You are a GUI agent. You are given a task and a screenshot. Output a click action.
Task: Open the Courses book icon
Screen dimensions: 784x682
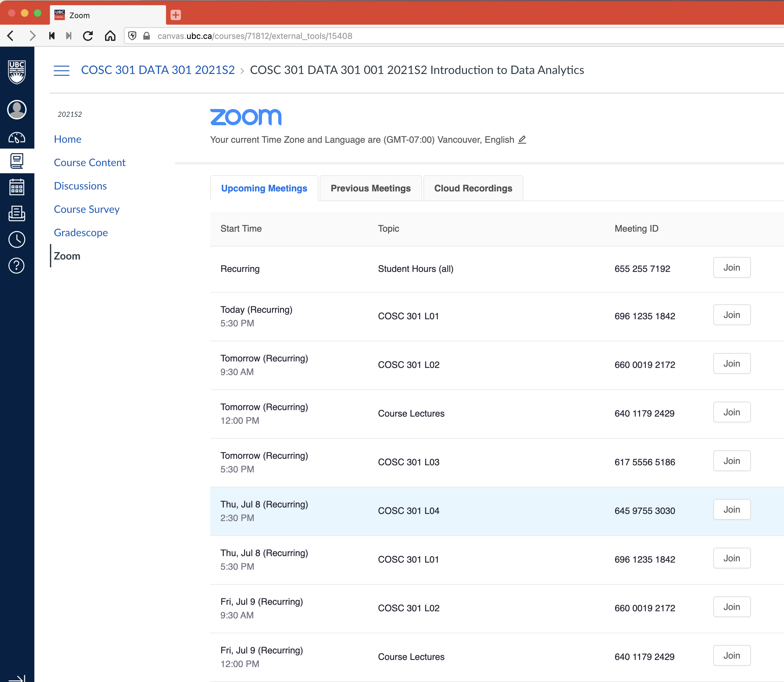coord(17,161)
